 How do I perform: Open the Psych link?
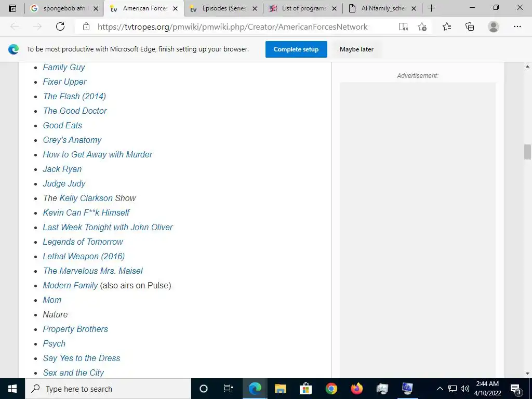coord(54,344)
